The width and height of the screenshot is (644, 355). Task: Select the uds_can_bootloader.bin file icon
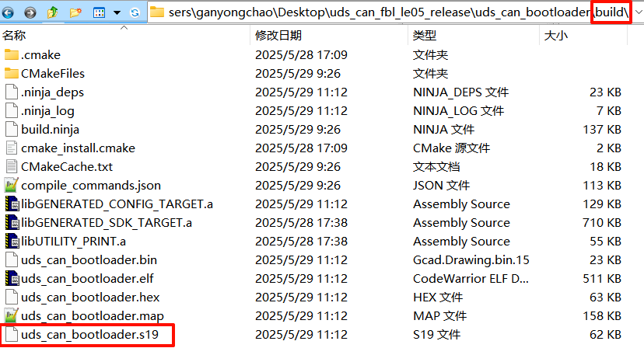(12, 259)
